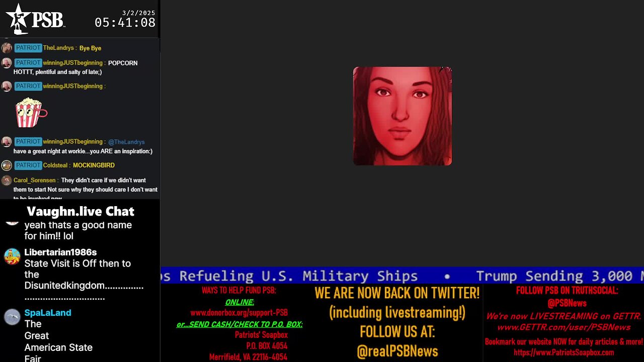Click avatar beside the POPCORN HOTTT message
The image size is (644, 362).
pyautogui.click(x=7, y=63)
